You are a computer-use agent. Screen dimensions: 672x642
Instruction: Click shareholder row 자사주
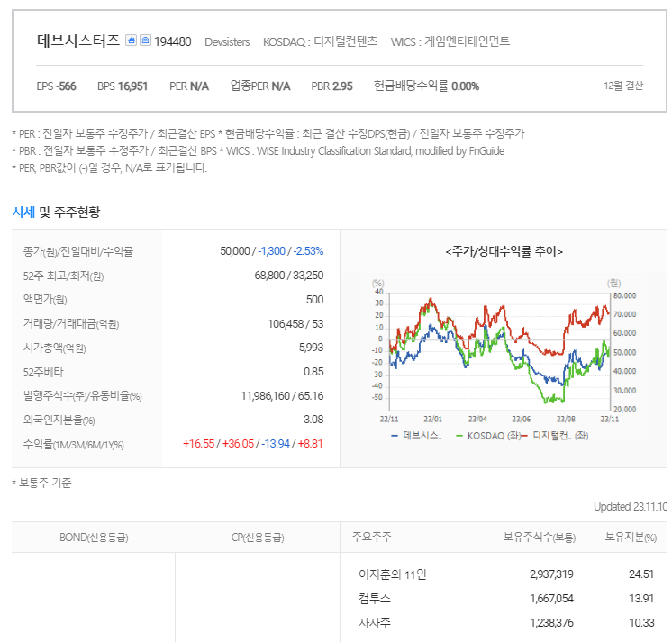pyautogui.click(x=375, y=623)
